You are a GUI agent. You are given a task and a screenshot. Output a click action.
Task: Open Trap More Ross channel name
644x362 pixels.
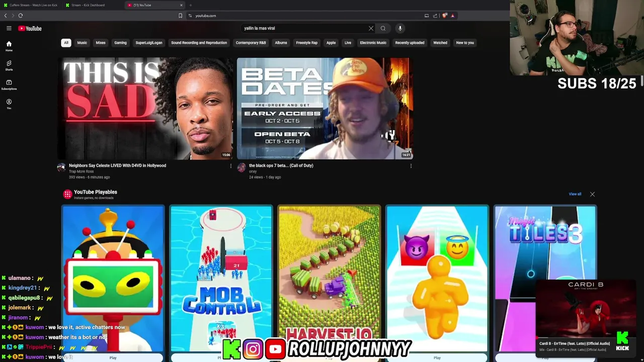(x=81, y=171)
